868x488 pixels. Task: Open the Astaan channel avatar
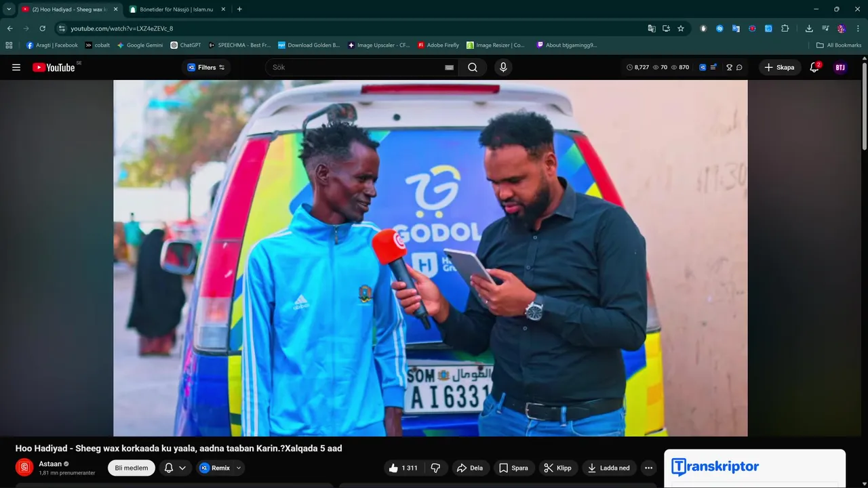pos(24,468)
